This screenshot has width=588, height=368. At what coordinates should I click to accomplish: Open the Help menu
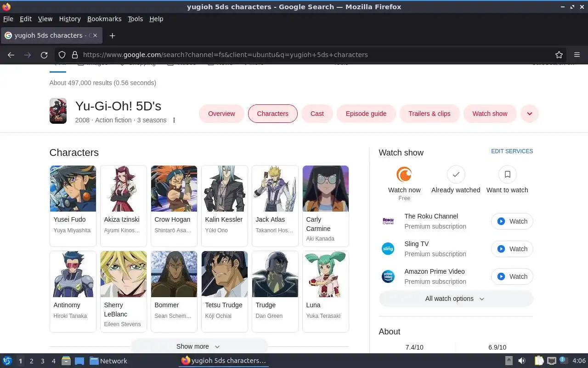click(x=156, y=19)
